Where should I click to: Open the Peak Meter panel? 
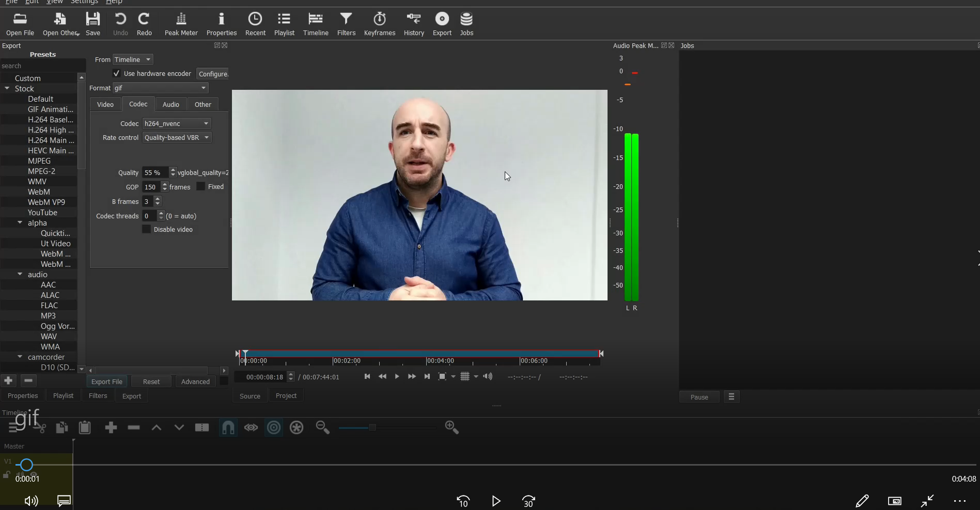pos(181,24)
